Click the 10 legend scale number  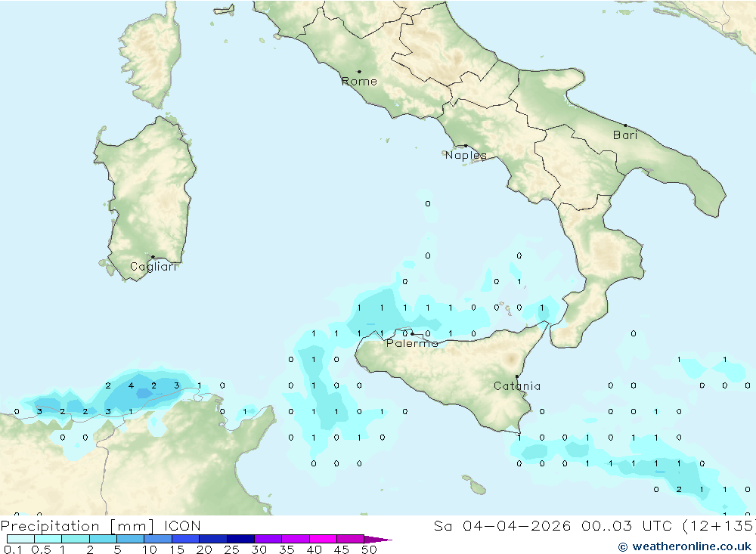[150, 549]
